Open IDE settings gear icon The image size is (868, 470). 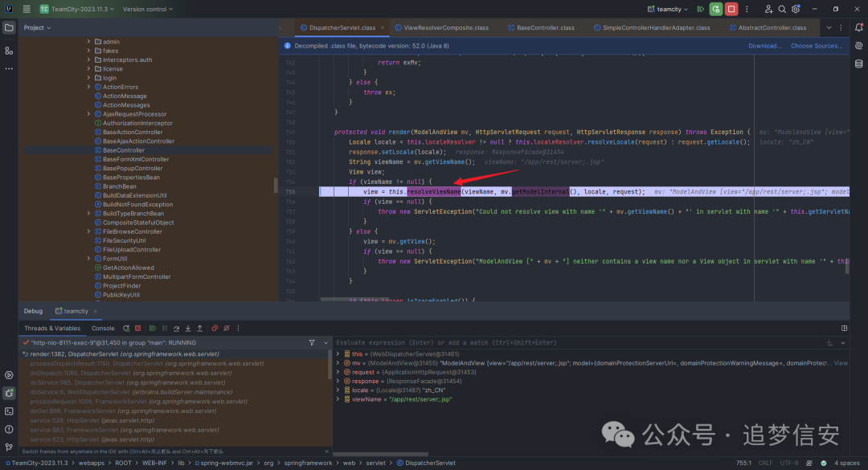click(x=796, y=9)
